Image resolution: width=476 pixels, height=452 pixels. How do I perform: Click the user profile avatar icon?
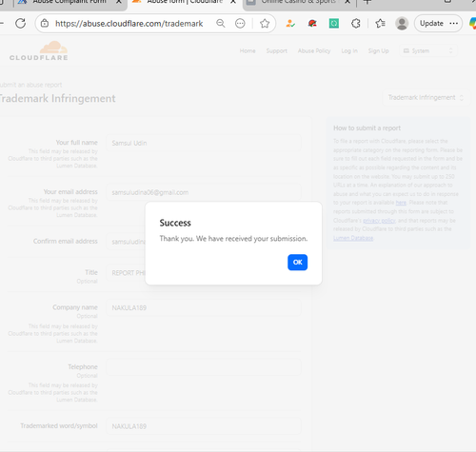[402, 23]
